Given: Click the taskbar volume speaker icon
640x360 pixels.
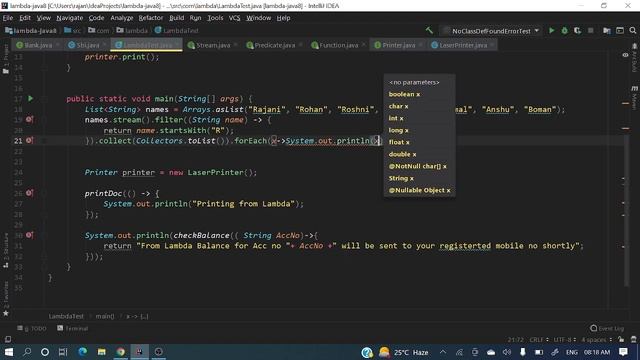Looking at the screenshot, I should click(507, 352).
